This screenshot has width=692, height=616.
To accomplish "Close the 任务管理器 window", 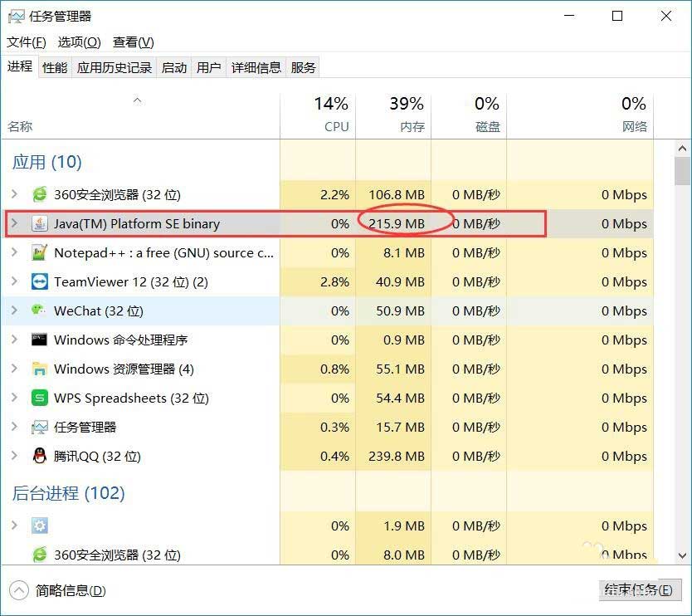I will tap(666, 17).
